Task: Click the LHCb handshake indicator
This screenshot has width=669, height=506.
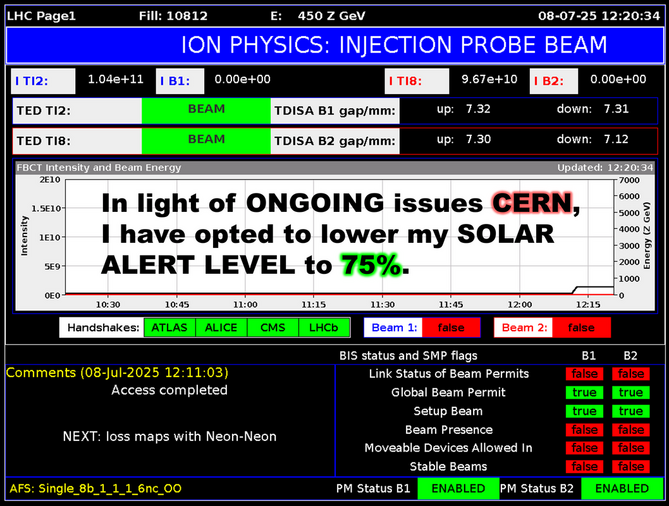Action: coord(324,328)
